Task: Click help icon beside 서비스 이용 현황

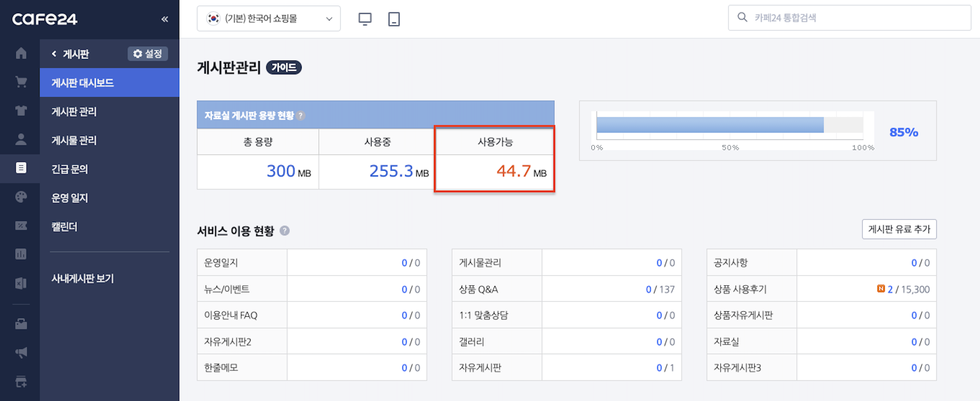Action: click(x=285, y=231)
